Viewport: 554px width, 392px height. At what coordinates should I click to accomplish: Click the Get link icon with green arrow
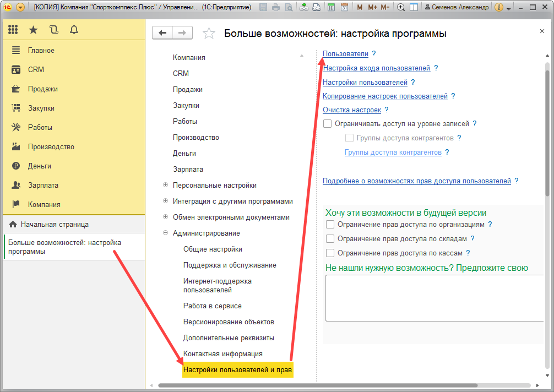(304, 7)
